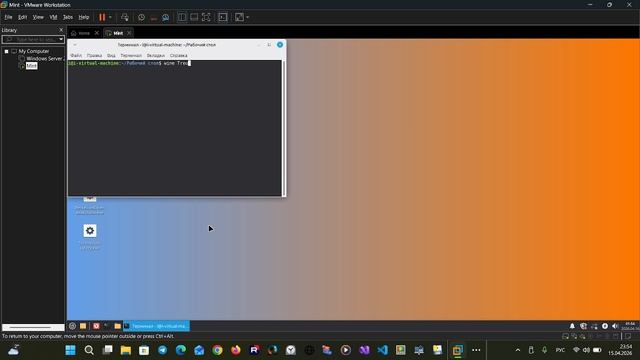Open the terminal's Вкладки menu
The width and height of the screenshot is (640, 360).
(156, 55)
